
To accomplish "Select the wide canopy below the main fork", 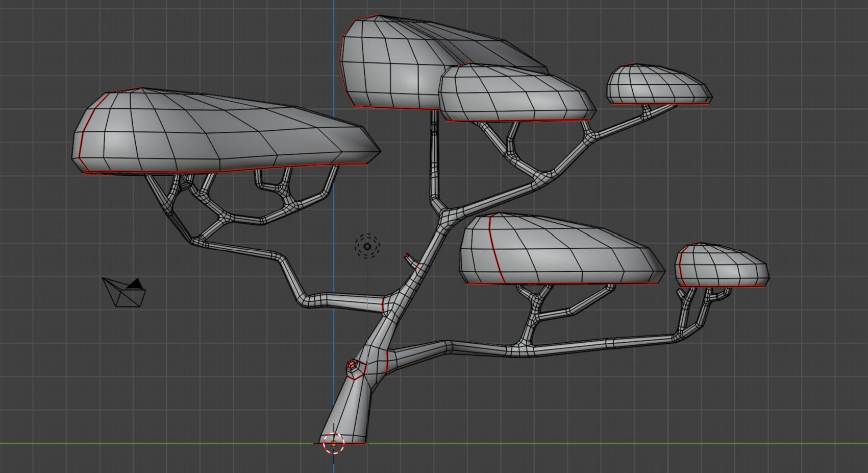I will [x=561, y=249].
